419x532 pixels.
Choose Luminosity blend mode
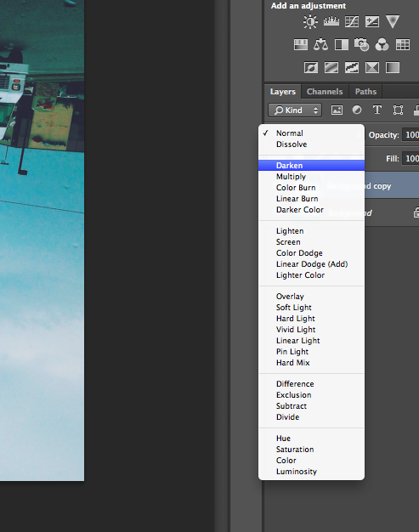click(311, 472)
